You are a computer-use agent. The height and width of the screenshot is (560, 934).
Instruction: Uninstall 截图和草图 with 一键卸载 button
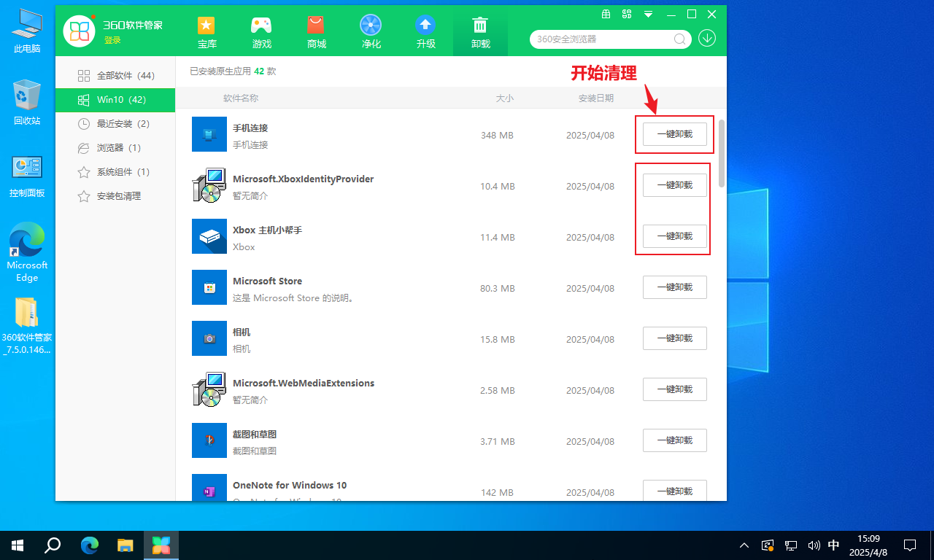coord(675,440)
